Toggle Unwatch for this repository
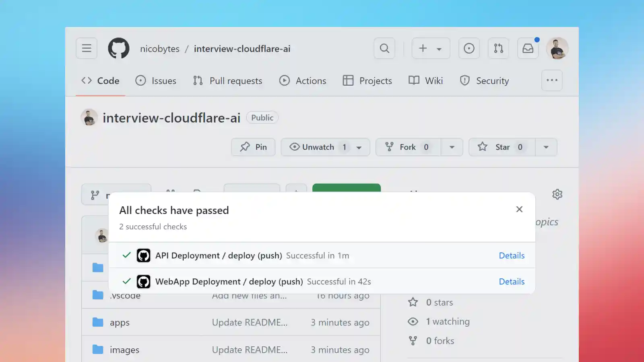The image size is (644, 362). click(318, 147)
